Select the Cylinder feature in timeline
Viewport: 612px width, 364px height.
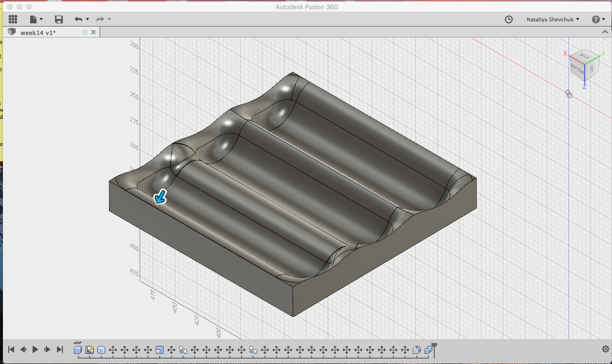101,349
